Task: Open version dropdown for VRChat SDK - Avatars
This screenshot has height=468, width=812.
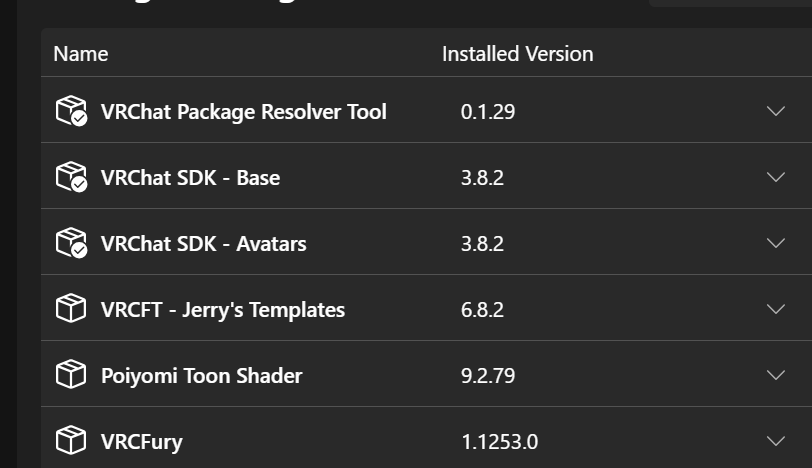Action: click(775, 243)
